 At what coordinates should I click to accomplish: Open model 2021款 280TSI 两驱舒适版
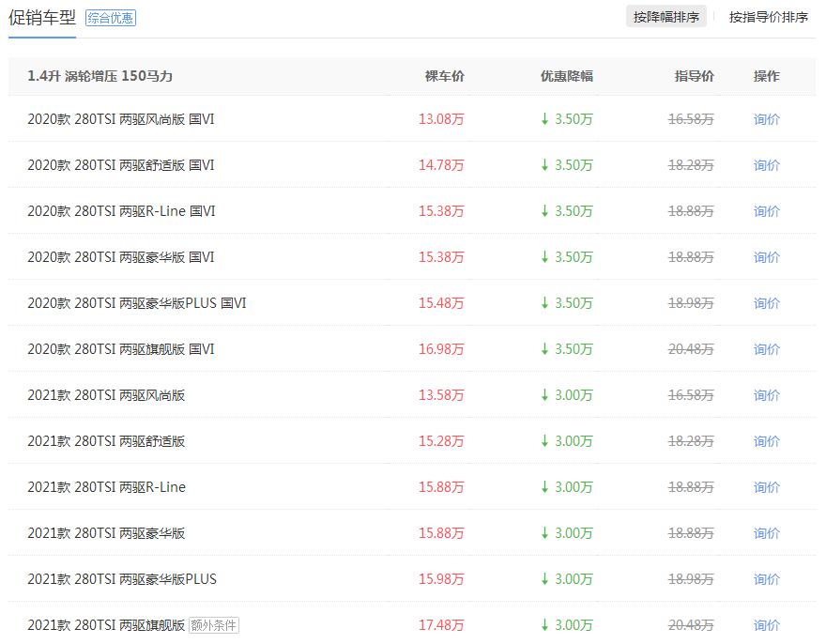[x=106, y=441]
